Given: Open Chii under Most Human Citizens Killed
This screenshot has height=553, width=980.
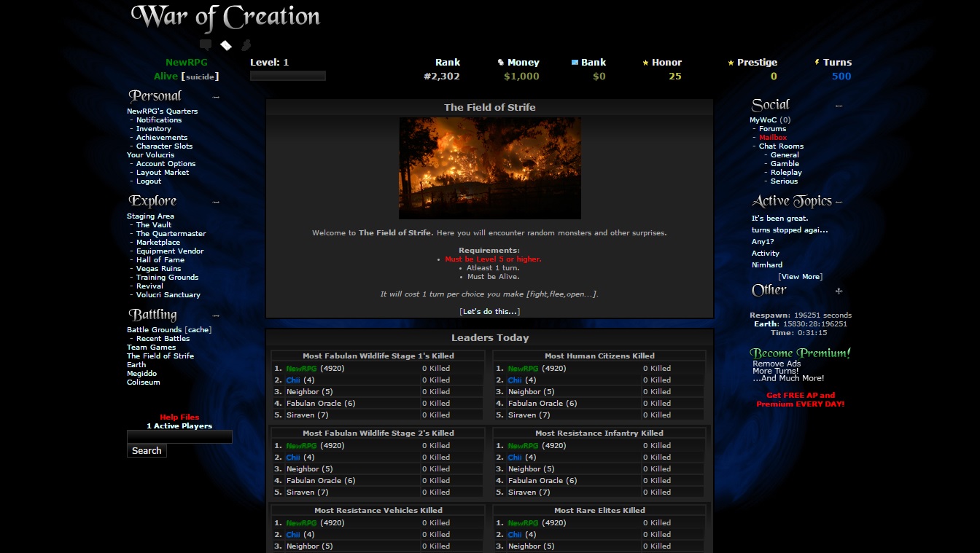Looking at the screenshot, I should [515, 380].
